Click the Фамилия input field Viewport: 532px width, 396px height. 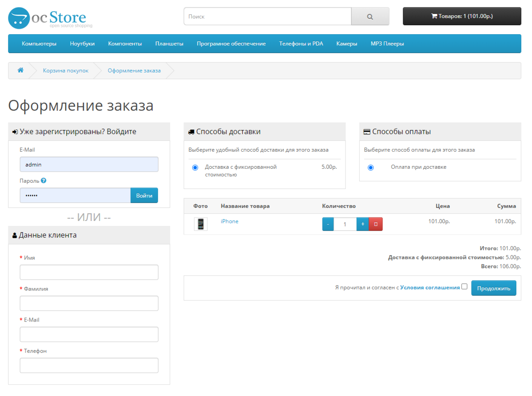tap(89, 303)
